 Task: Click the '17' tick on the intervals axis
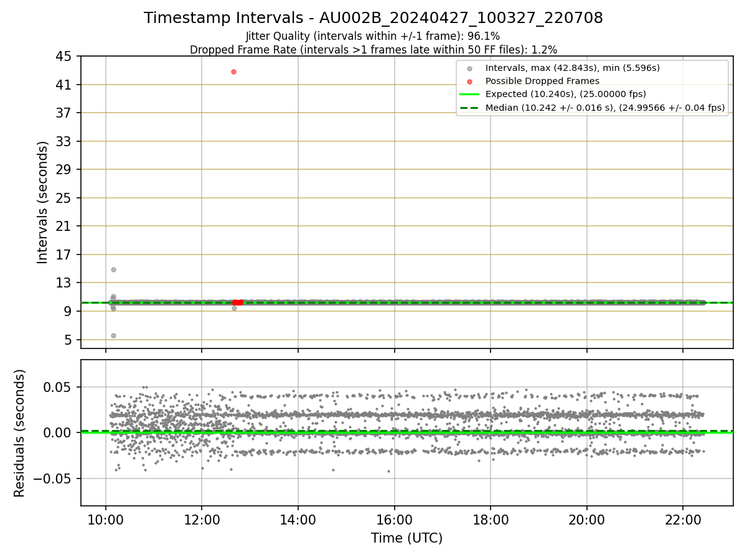[65, 254]
